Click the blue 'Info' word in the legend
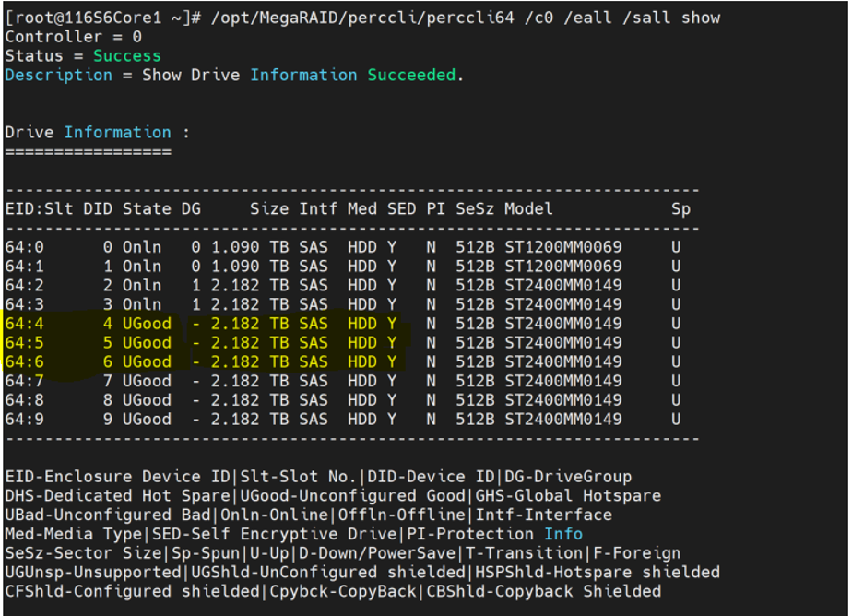The height and width of the screenshot is (616, 852). [x=562, y=534]
